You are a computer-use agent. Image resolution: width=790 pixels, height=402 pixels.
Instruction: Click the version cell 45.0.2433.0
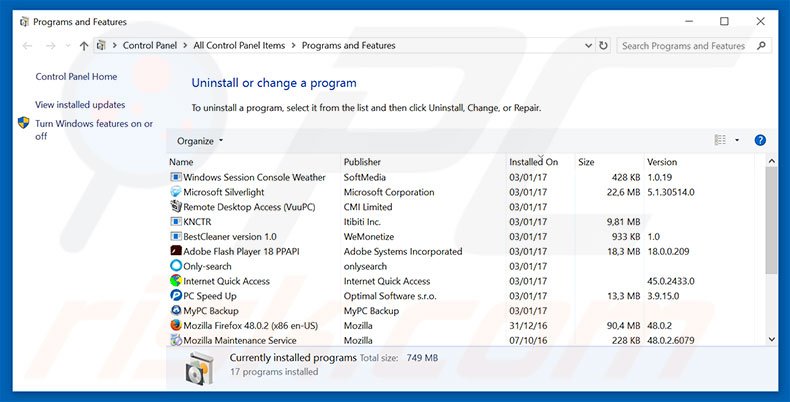(671, 281)
